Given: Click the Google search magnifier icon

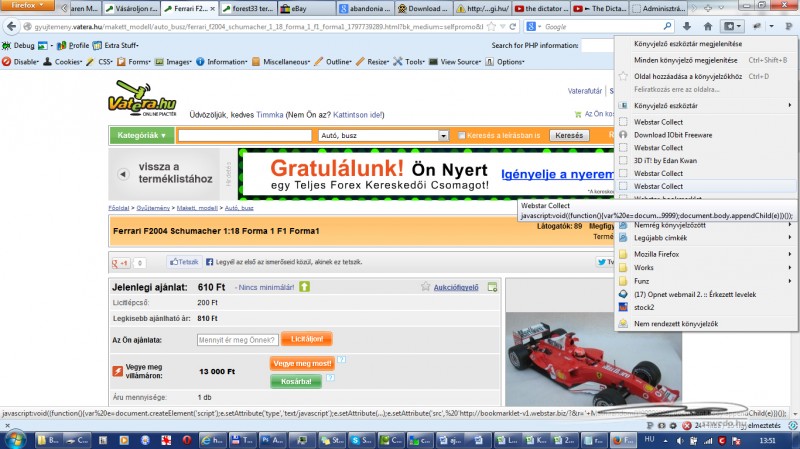Looking at the screenshot, I should click(x=667, y=27).
